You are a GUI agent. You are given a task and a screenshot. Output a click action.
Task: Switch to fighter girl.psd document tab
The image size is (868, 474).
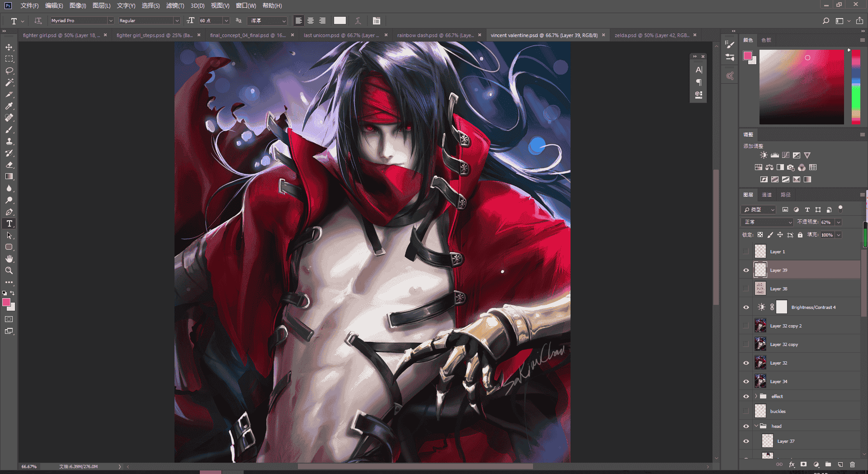[x=61, y=35]
